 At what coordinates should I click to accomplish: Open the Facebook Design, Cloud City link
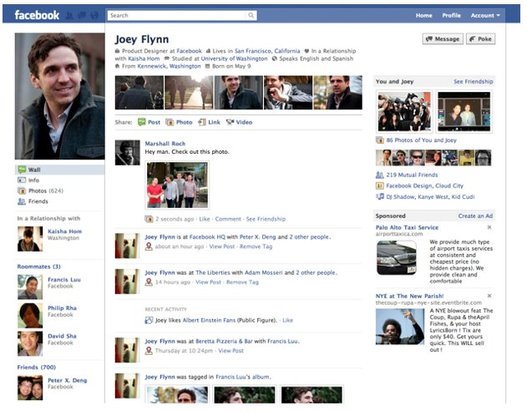tap(424, 186)
